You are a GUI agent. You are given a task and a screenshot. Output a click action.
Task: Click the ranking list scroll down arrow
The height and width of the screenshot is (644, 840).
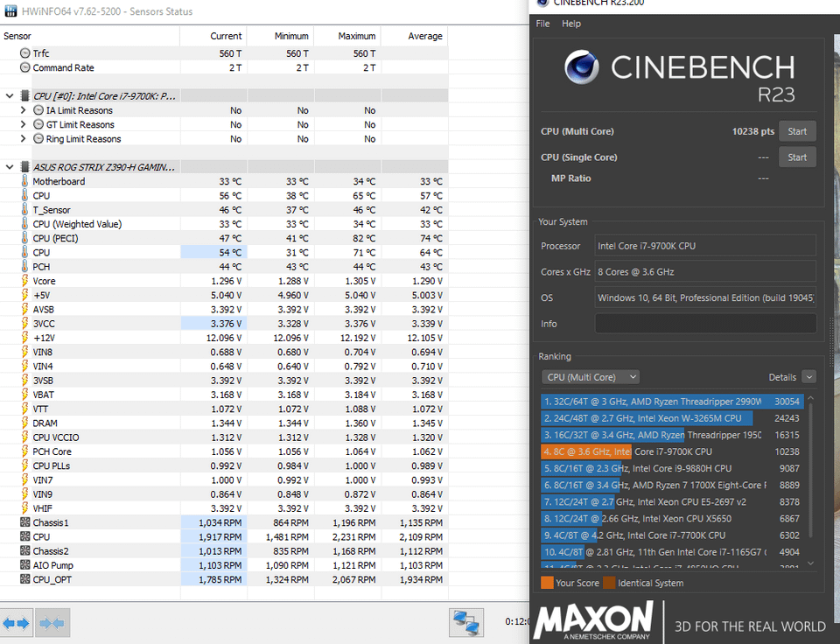point(810,563)
